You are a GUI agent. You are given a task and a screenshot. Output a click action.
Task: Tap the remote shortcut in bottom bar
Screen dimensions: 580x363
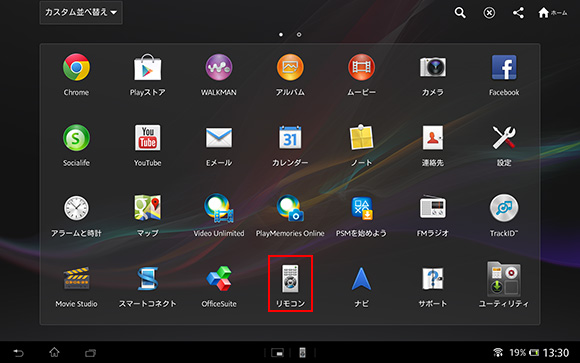pos(302,353)
